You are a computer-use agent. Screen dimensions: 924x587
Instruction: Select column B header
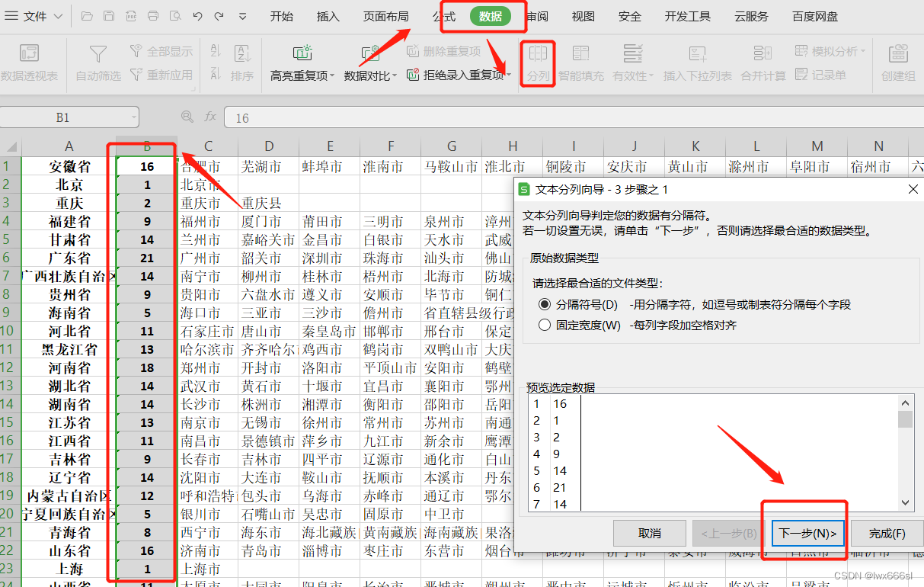point(147,146)
